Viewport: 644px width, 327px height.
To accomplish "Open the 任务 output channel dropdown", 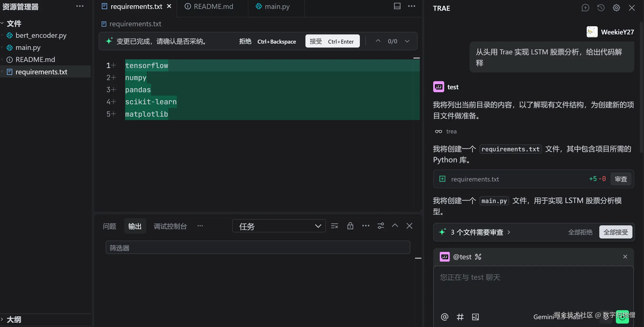I will point(279,226).
